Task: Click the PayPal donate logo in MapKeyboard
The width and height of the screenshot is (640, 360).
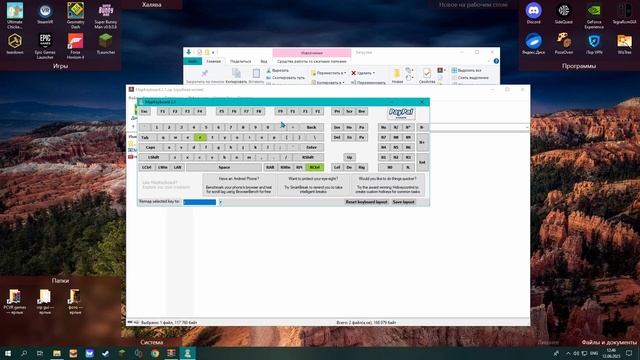Action: pos(401,113)
